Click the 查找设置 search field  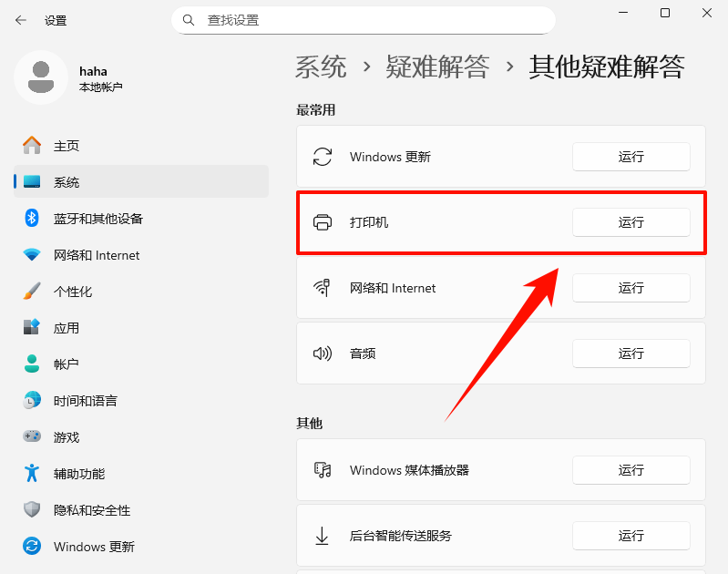click(x=364, y=20)
